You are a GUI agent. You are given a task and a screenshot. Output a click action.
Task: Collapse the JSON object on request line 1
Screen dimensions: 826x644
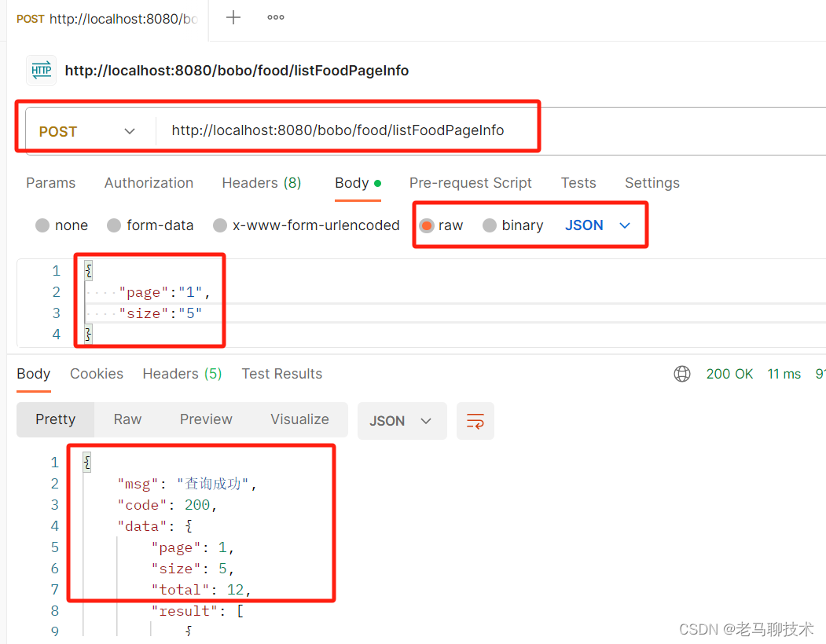pyautogui.click(x=87, y=270)
